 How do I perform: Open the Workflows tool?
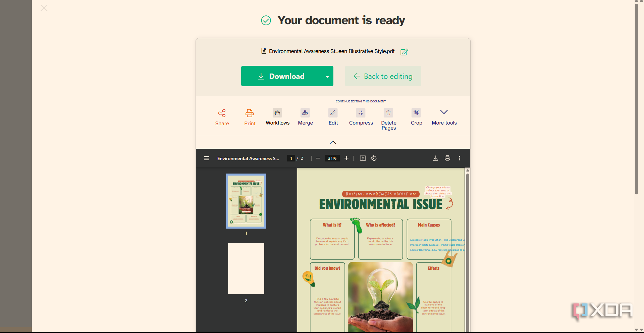[x=277, y=117]
